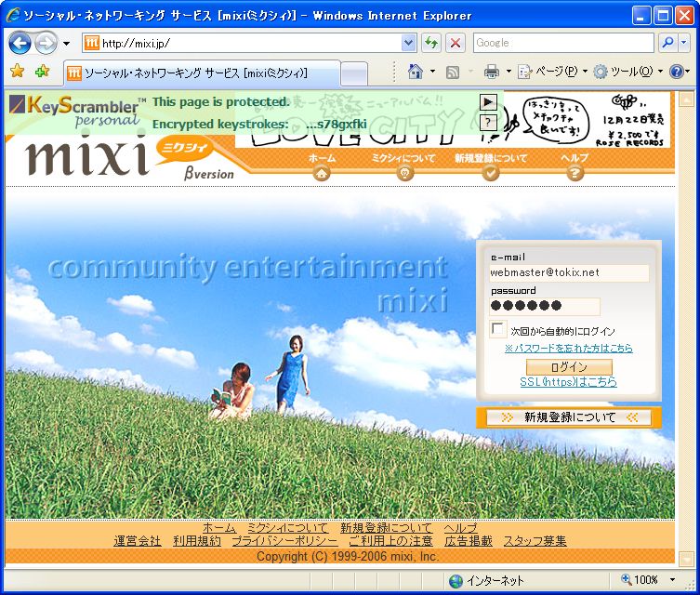Click the Google search box
Viewport: 700px width, 595px height.
click(563, 43)
